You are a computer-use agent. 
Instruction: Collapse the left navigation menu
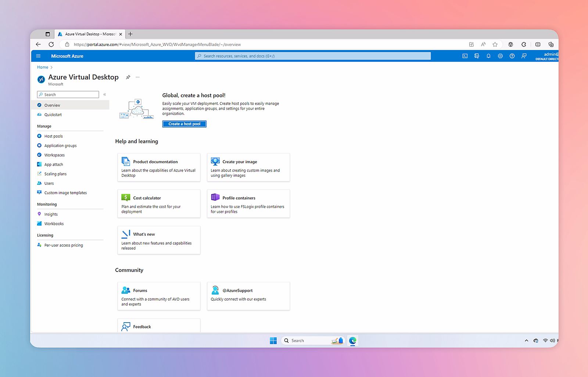point(105,94)
